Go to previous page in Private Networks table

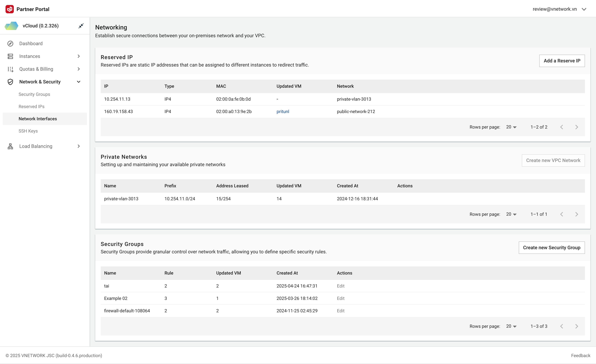coord(561,214)
